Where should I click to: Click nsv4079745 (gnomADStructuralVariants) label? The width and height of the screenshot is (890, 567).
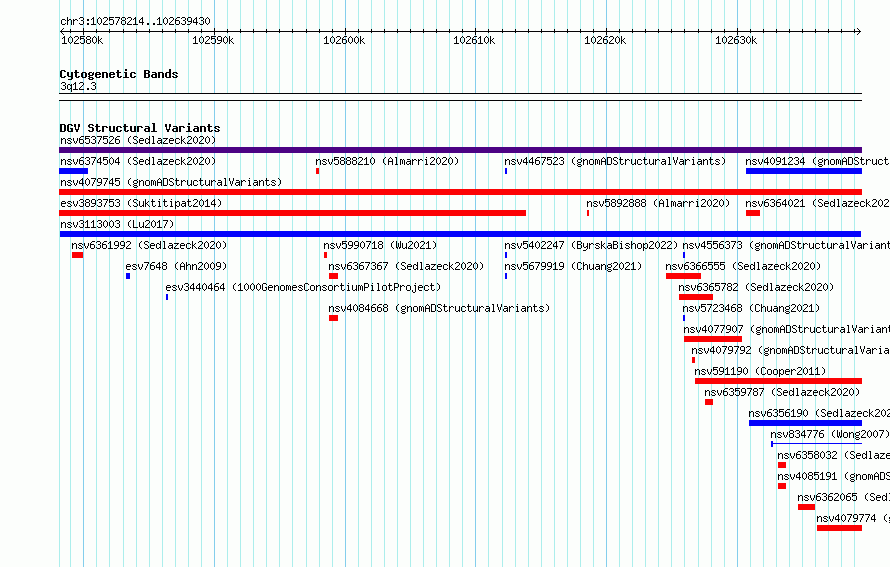171,182
